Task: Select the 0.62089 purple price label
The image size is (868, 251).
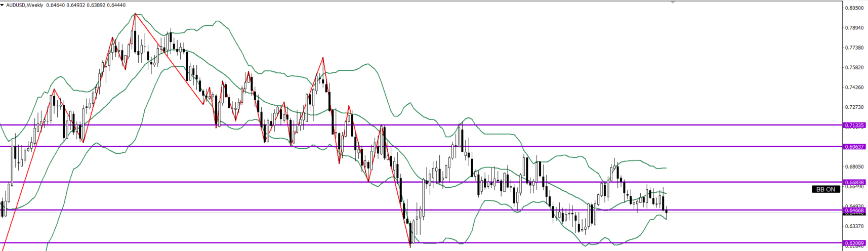Action: 854,243
